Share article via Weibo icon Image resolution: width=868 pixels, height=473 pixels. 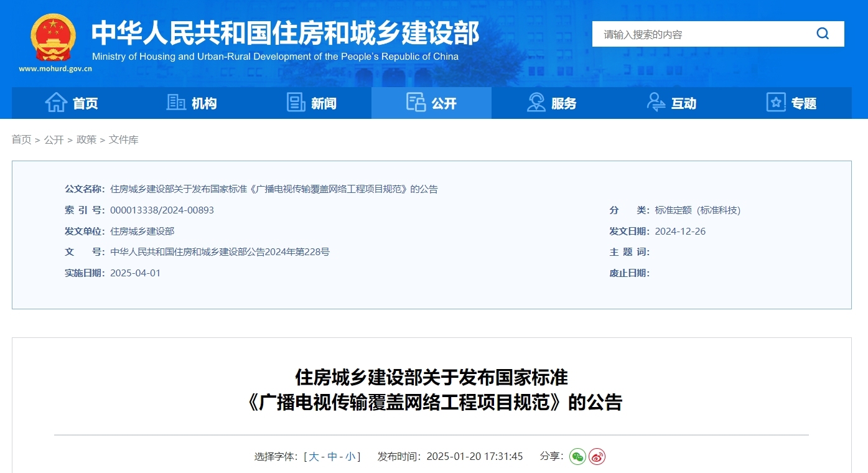click(596, 456)
